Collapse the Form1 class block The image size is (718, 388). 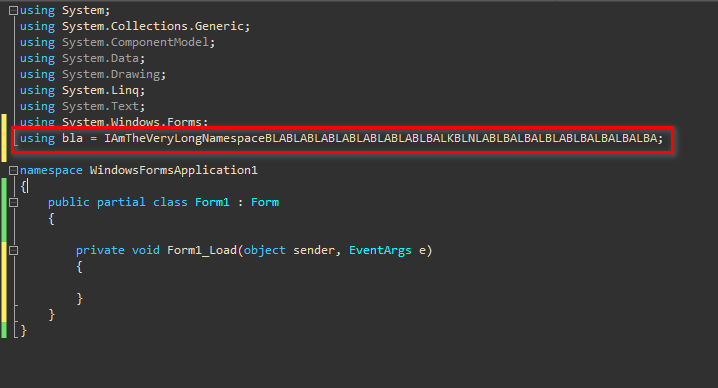pyautogui.click(x=13, y=202)
